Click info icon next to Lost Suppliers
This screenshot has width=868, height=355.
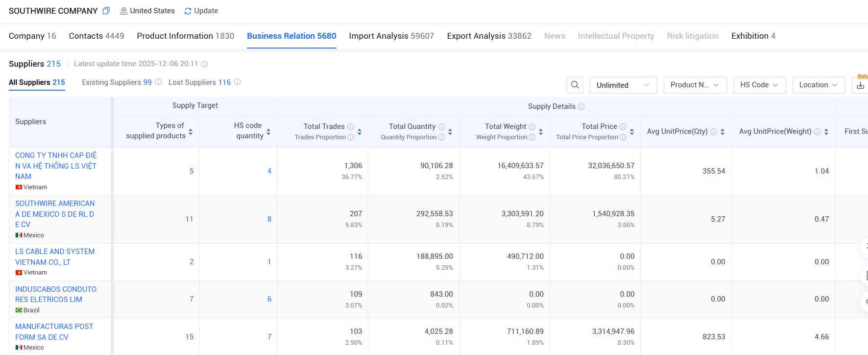(x=237, y=82)
